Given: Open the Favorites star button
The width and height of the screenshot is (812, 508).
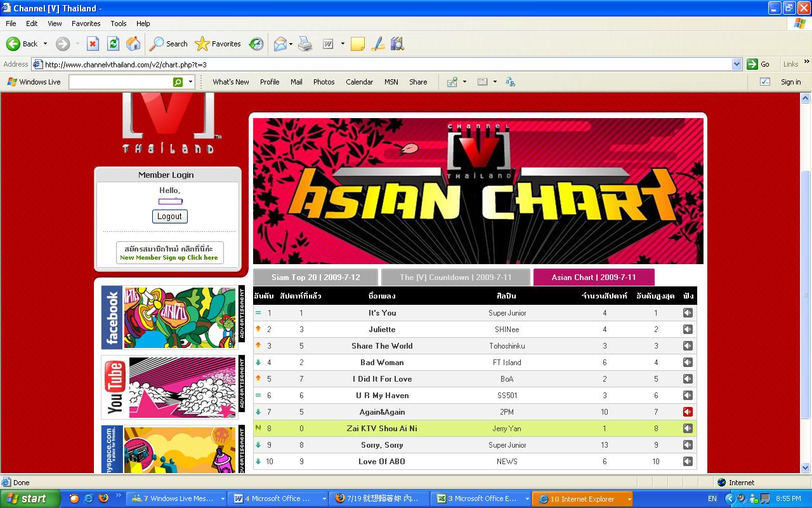Looking at the screenshot, I should tap(218, 44).
